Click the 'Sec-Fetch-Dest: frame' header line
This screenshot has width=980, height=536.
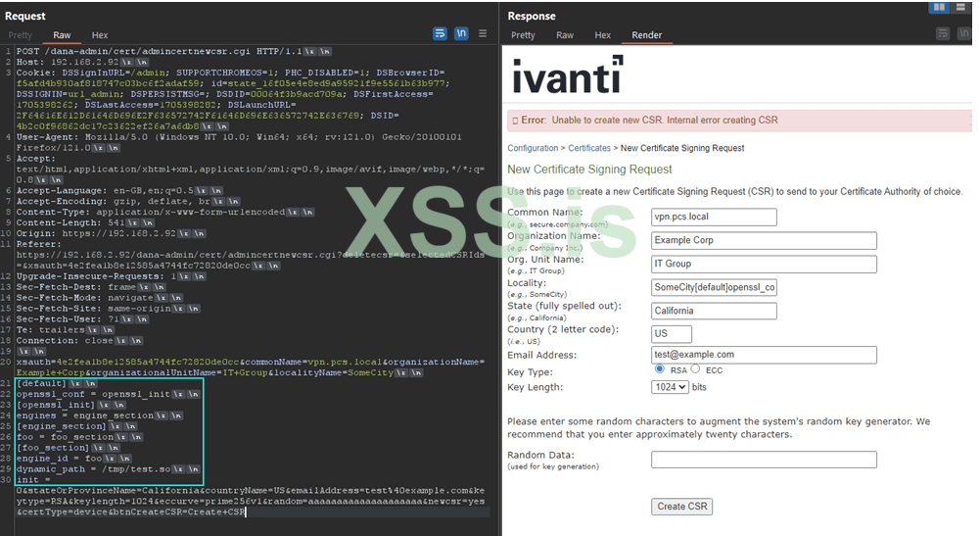point(91,287)
